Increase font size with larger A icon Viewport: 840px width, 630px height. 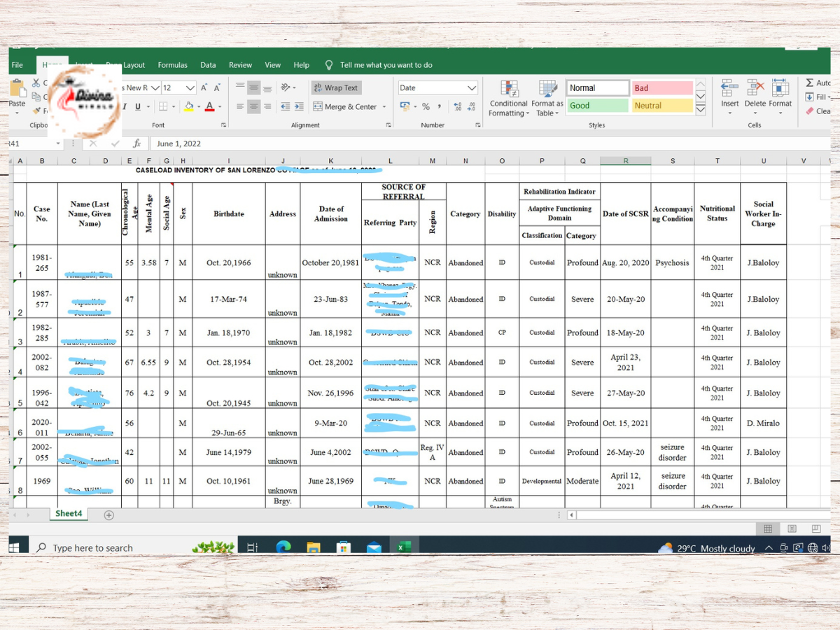click(x=204, y=87)
